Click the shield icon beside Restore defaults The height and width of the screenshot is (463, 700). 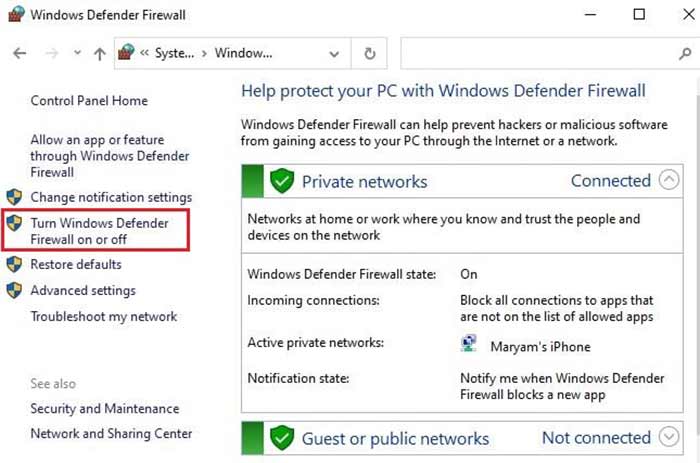(14, 264)
